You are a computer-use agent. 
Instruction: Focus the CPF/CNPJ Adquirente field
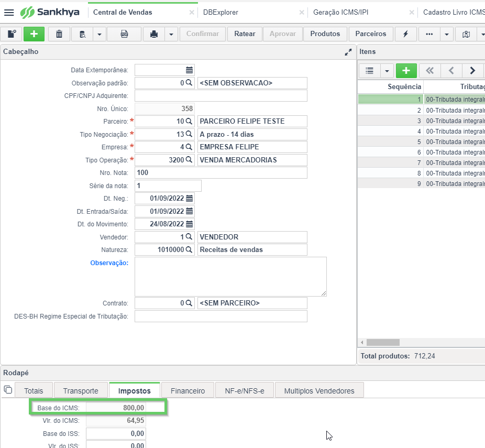click(221, 95)
